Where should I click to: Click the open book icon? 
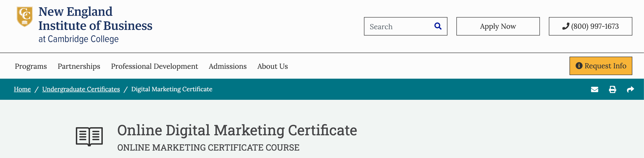point(89,136)
